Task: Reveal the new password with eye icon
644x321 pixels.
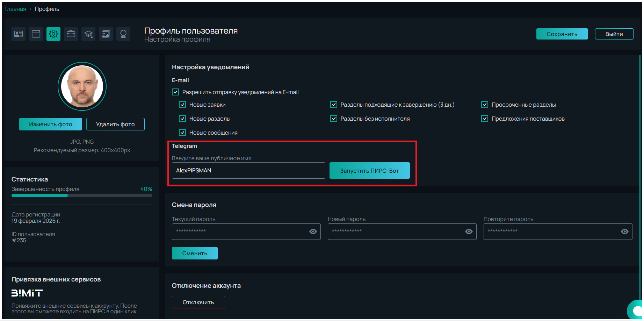Action: click(469, 231)
